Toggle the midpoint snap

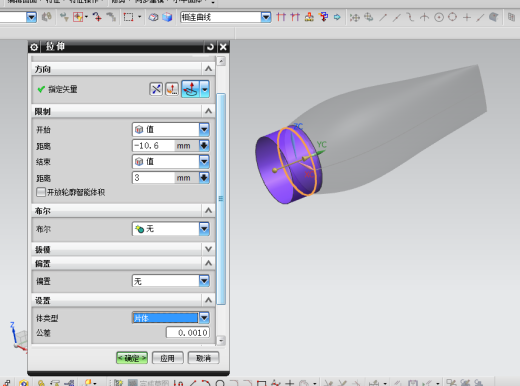[396, 17]
